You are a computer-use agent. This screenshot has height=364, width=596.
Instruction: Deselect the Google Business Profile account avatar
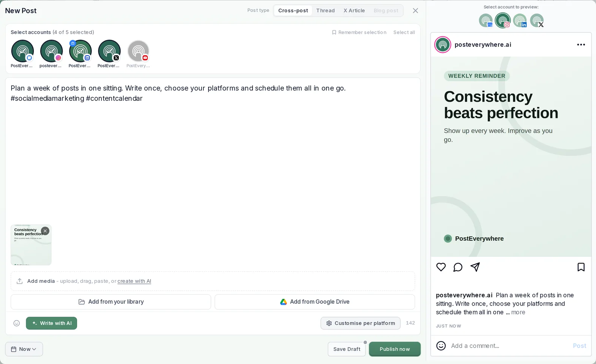point(22,51)
